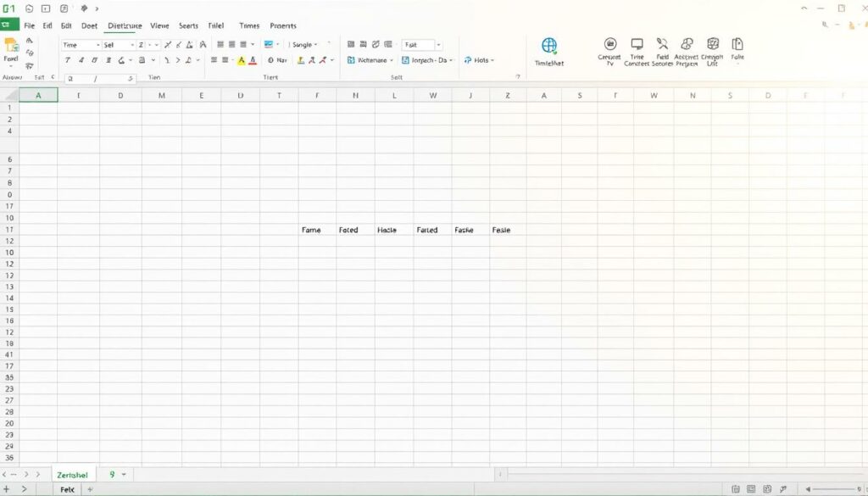The width and height of the screenshot is (868, 496).
Task: Click the second status bar view icon
Action: click(x=751, y=489)
